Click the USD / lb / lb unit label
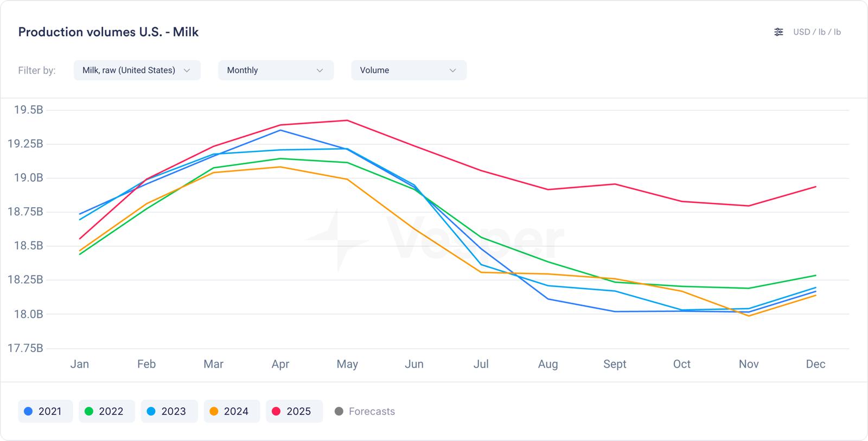Viewport: 868px width, 441px height. [816, 32]
